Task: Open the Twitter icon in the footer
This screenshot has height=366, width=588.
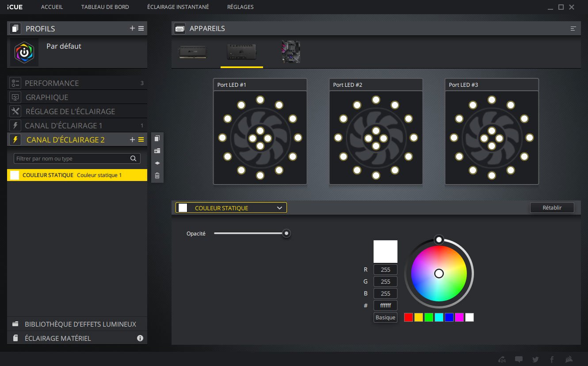Action: (x=535, y=359)
